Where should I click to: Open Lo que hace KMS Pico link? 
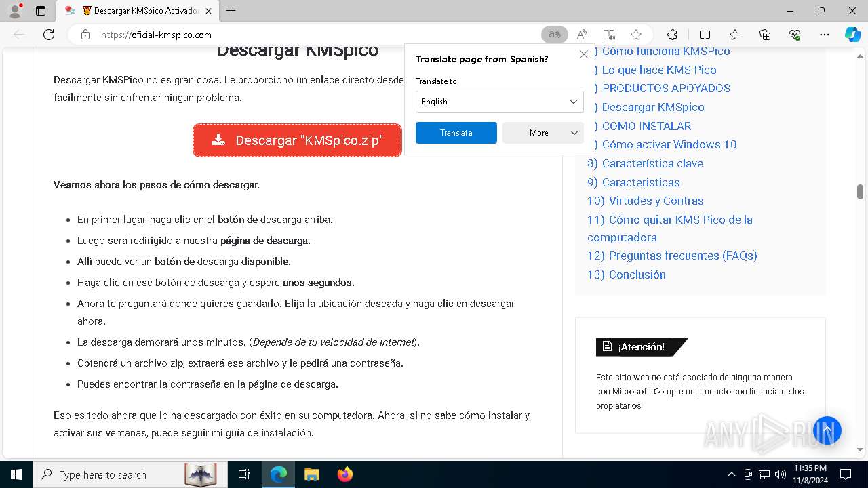pos(658,70)
